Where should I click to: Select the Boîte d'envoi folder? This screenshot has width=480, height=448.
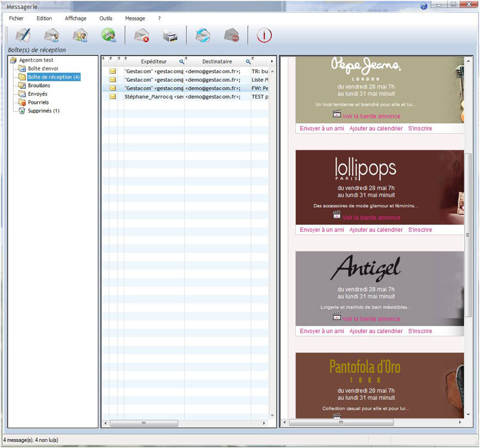coord(43,68)
